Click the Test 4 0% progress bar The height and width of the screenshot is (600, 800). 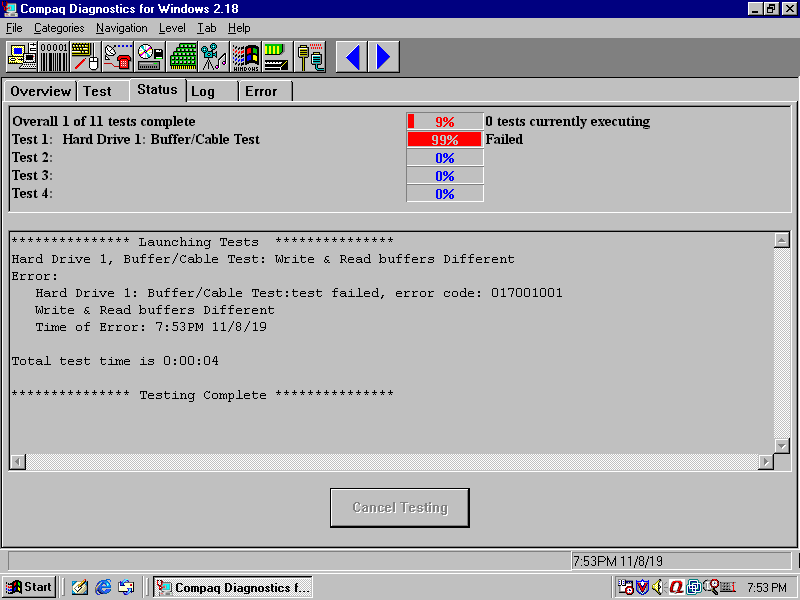(x=445, y=194)
